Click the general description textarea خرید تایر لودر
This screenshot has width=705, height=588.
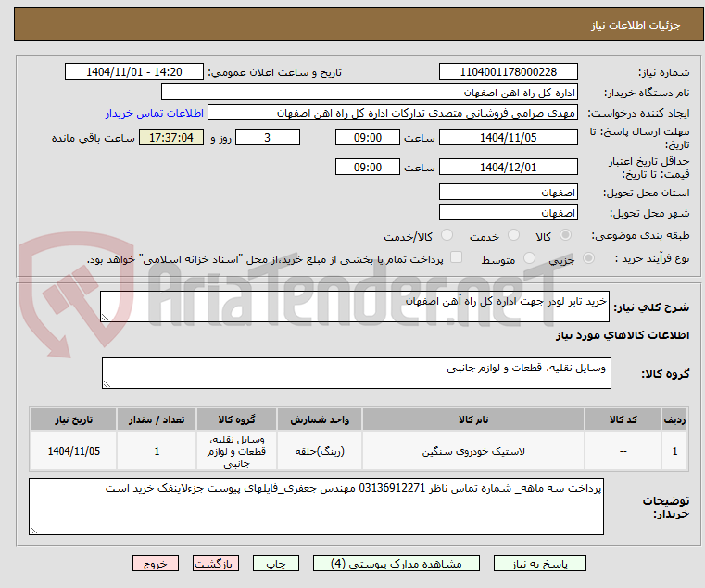354,307
